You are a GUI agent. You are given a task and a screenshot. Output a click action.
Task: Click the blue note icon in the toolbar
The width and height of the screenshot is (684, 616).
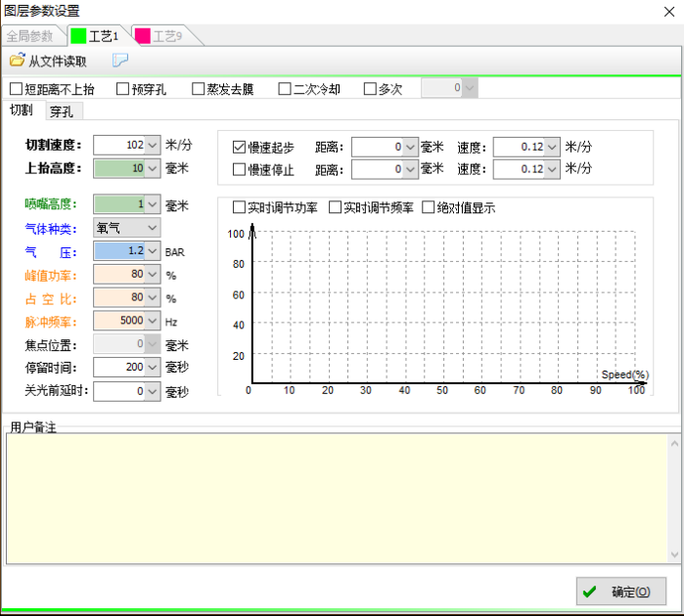click(119, 62)
